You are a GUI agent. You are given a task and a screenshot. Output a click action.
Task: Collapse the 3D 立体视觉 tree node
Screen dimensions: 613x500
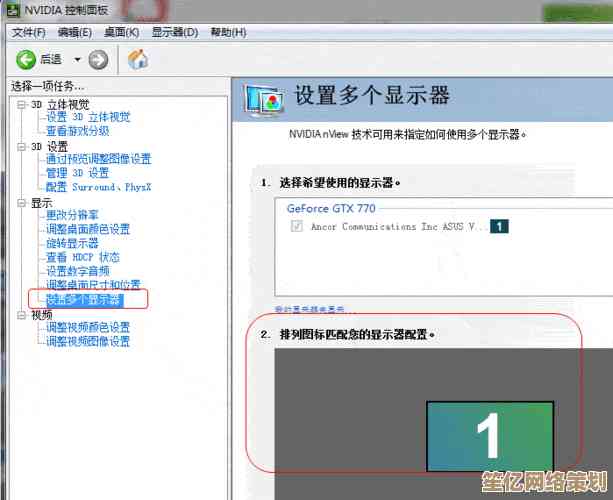(23, 104)
